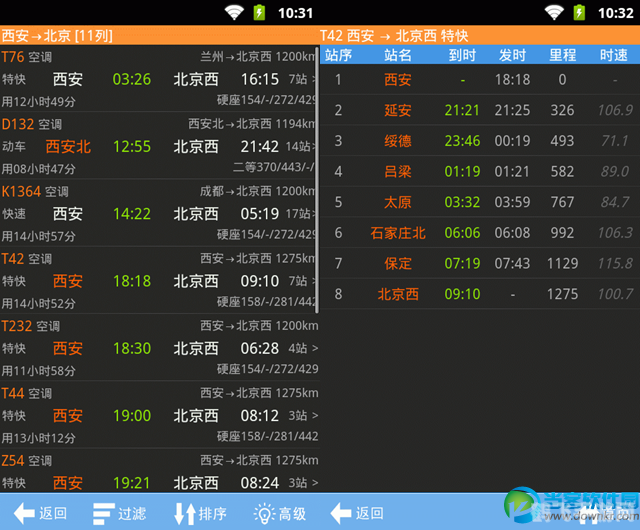Select the 太原 station row

point(478,202)
